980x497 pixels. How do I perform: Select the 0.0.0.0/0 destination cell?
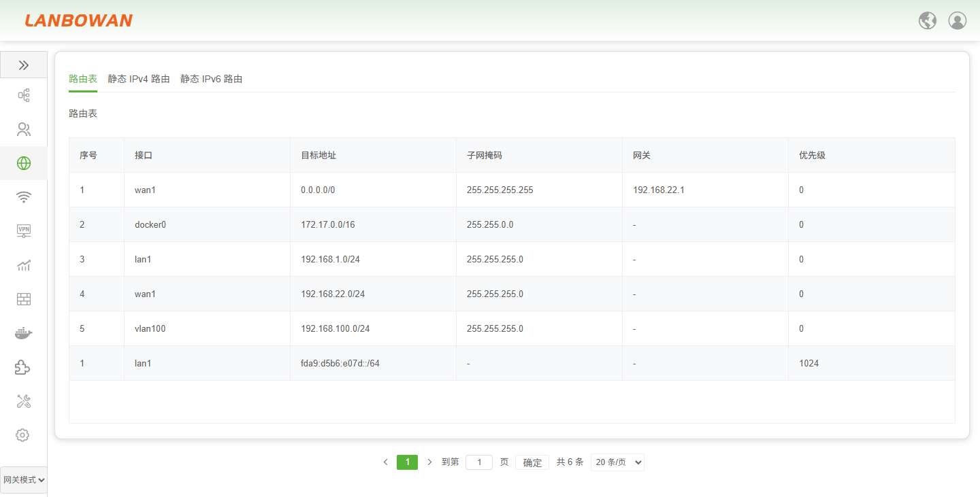tap(373, 190)
